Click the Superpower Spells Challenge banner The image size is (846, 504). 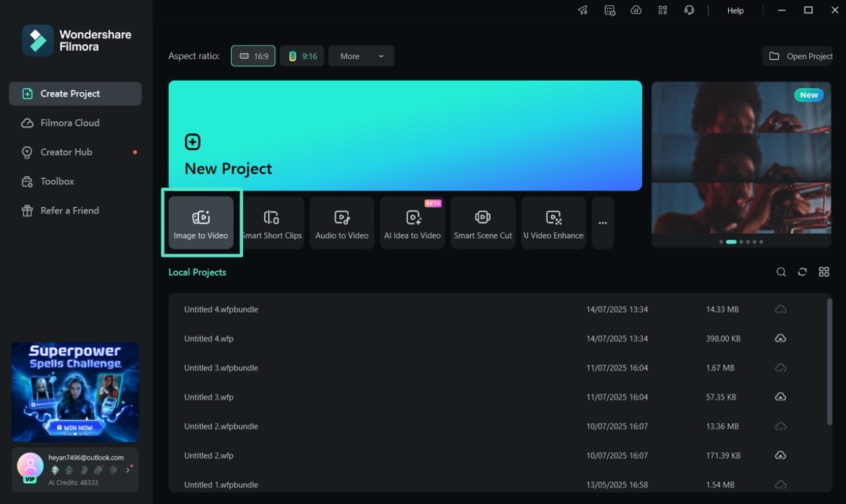pos(75,392)
